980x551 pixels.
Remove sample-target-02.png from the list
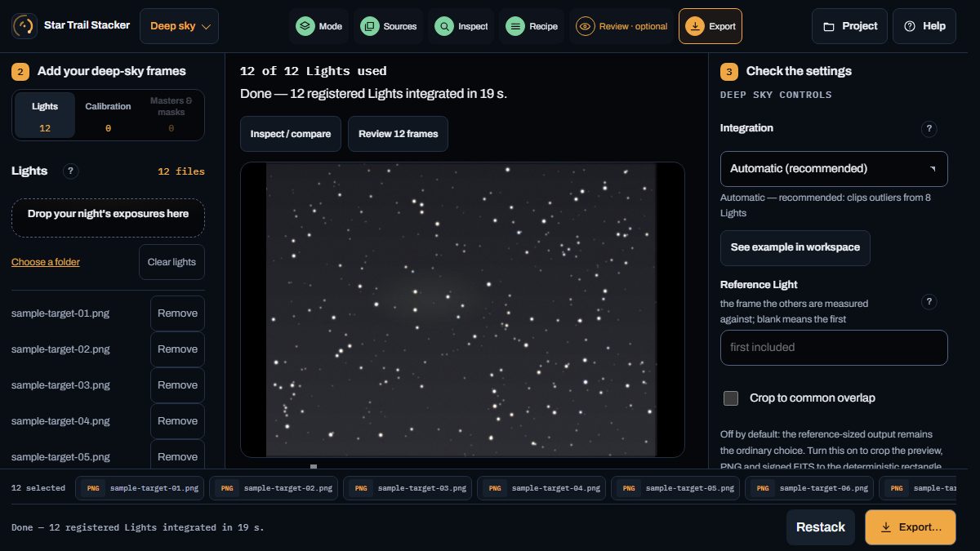(x=177, y=349)
